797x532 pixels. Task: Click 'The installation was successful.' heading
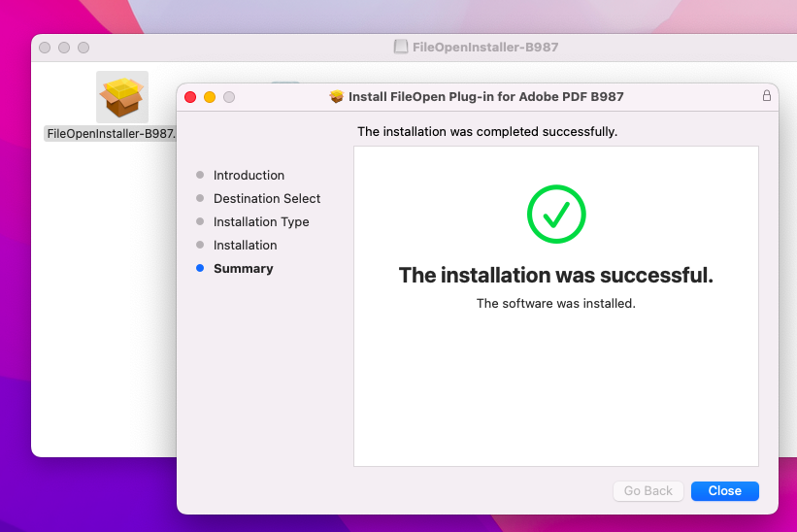[x=556, y=275]
